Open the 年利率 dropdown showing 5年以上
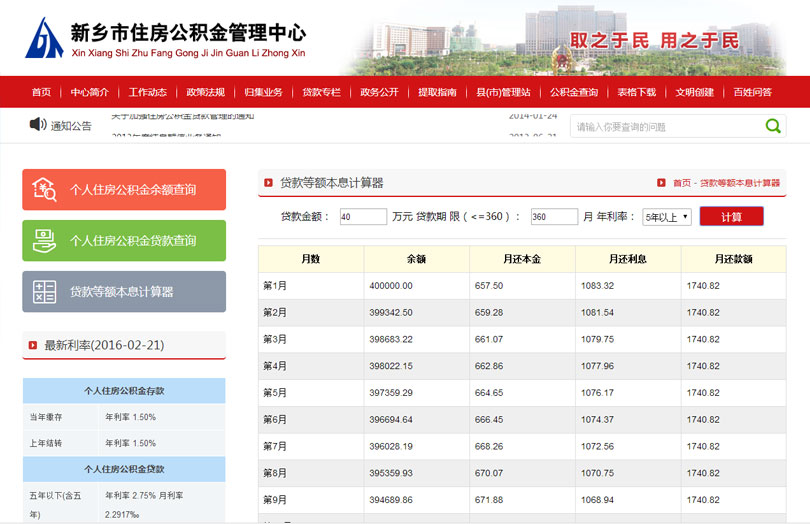This screenshot has width=810, height=524. (x=666, y=216)
